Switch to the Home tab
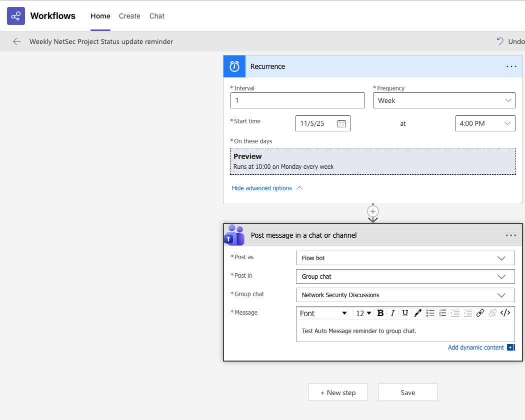Screen dimensions: 525x420 [x=100, y=16]
